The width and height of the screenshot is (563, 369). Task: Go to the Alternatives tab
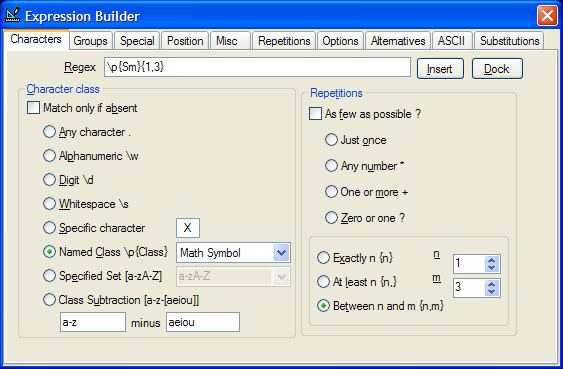(398, 41)
